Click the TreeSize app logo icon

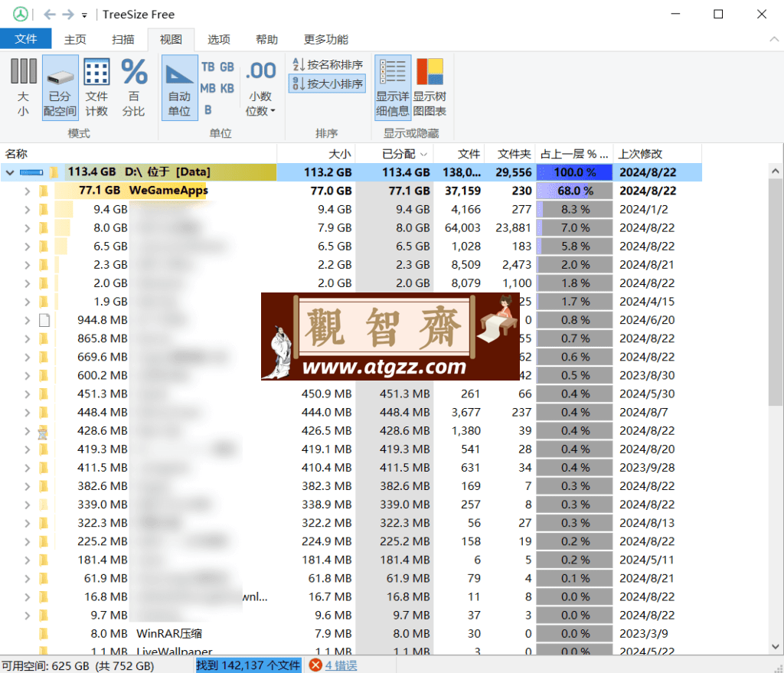[x=21, y=14]
